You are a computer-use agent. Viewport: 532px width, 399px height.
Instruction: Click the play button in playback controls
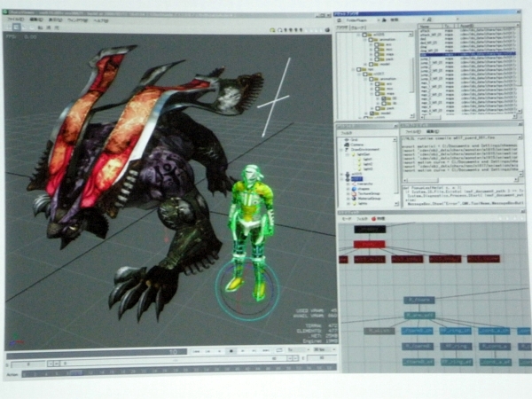(243, 351)
